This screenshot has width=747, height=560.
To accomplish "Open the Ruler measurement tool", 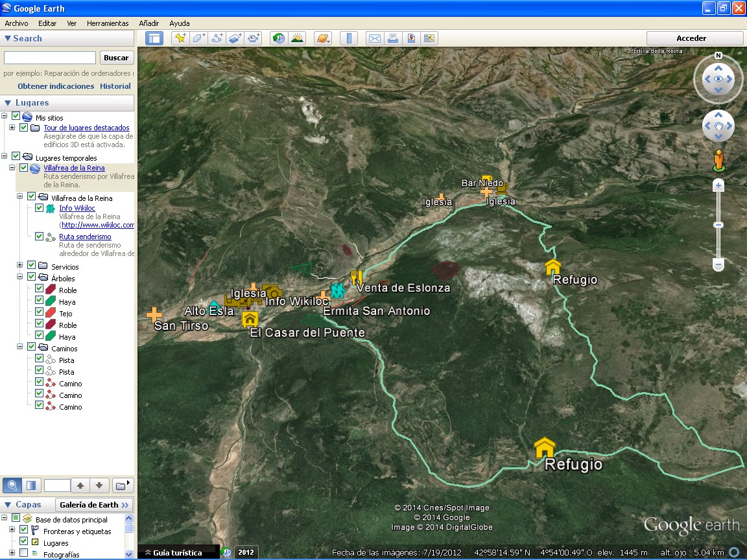I will pyautogui.click(x=349, y=38).
